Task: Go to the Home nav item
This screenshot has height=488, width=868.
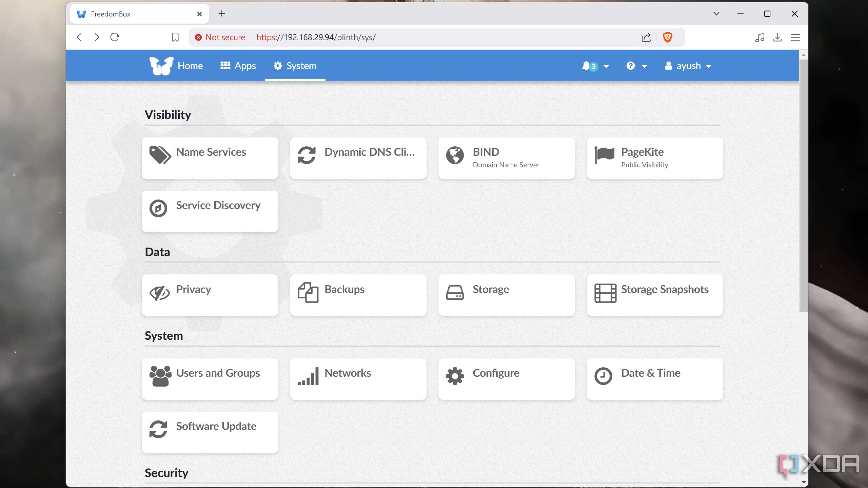Action: tap(190, 66)
